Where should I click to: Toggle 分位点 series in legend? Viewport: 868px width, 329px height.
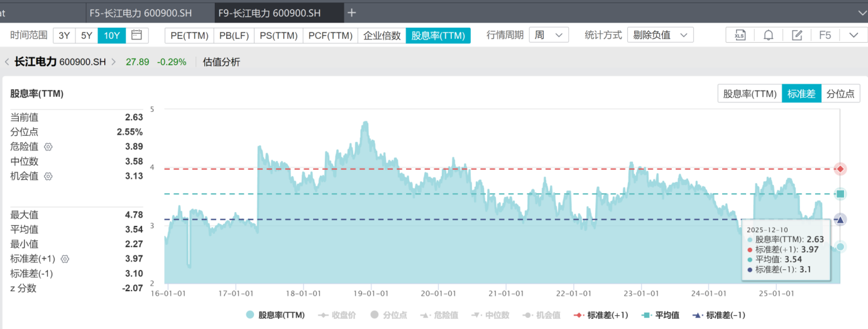tap(389, 315)
